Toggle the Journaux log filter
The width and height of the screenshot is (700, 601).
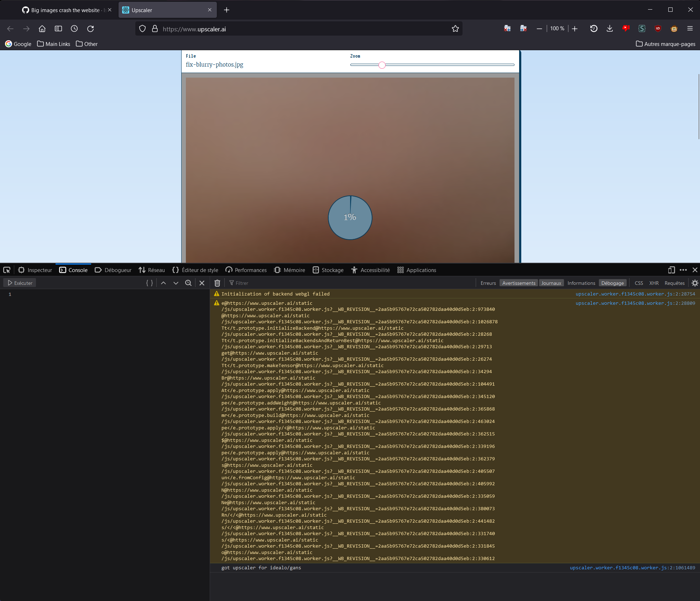551,283
